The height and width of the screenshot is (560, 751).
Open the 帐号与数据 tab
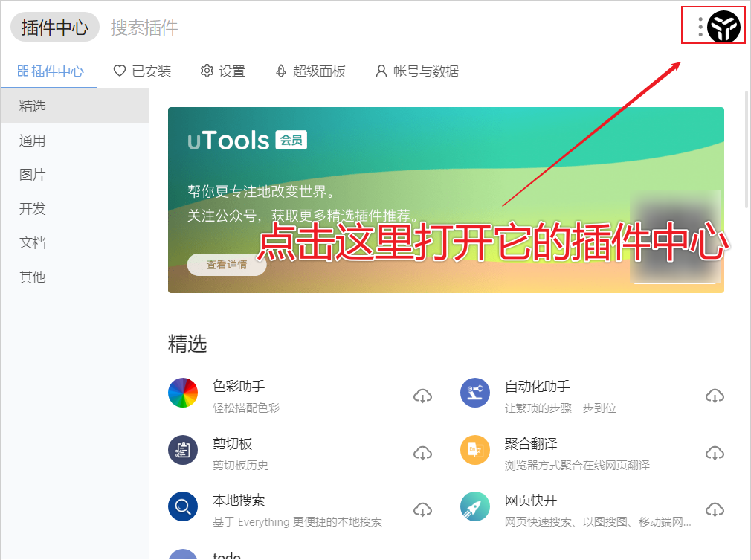416,71
